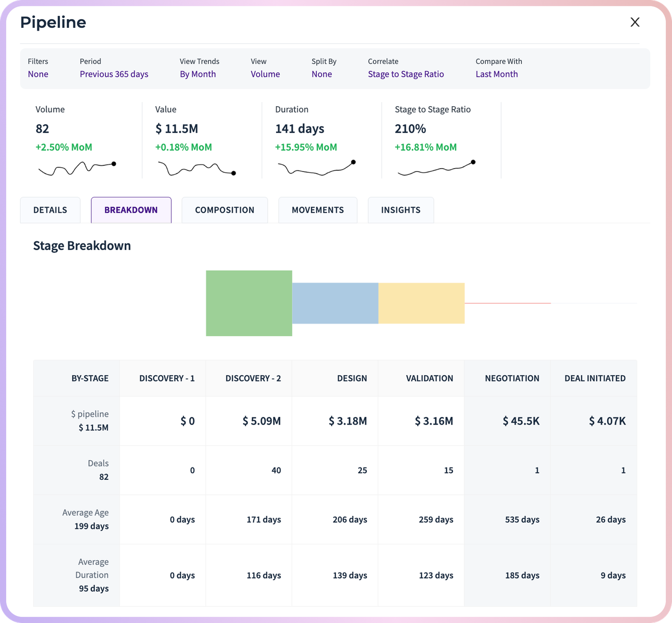Select the blue Design funnel block
Viewport: 672px width, 623px height.
click(x=335, y=303)
